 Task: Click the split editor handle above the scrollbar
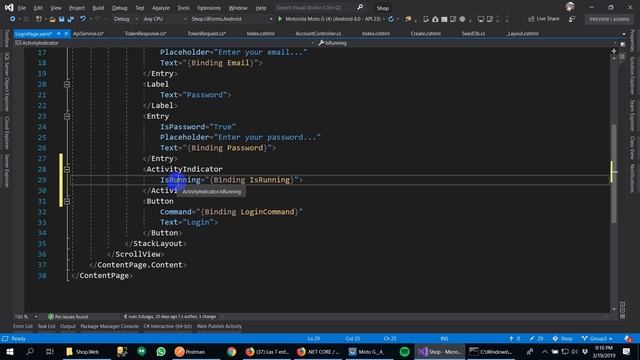click(x=614, y=51)
